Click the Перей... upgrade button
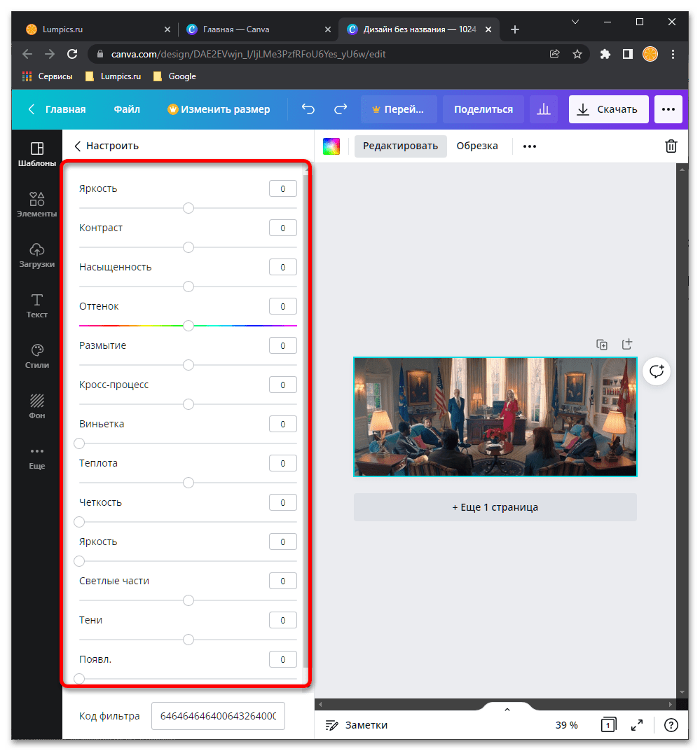Screen dimensions: 700x751 click(399, 109)
